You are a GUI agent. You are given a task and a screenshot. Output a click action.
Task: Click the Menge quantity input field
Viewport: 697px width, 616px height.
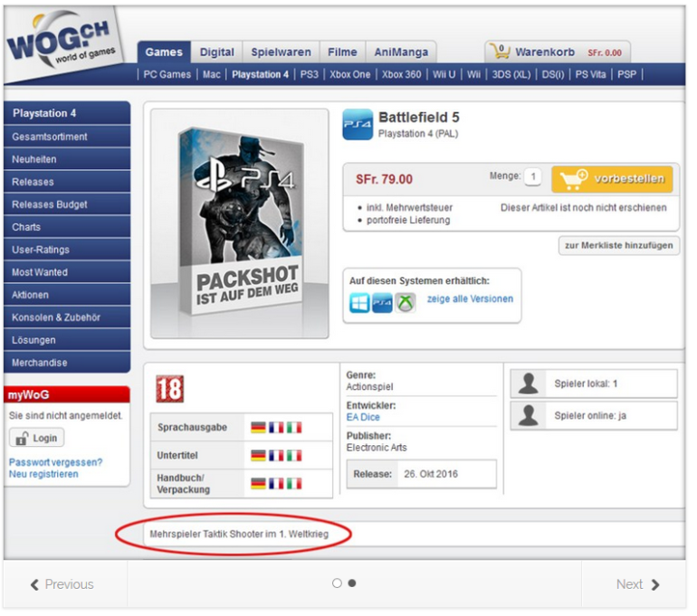click(x=533, y=176)
